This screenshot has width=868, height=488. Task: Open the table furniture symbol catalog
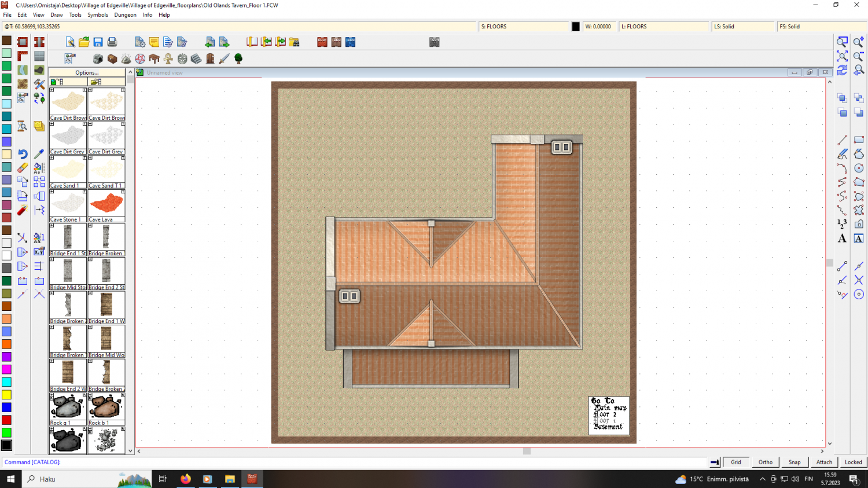[154, 58]
